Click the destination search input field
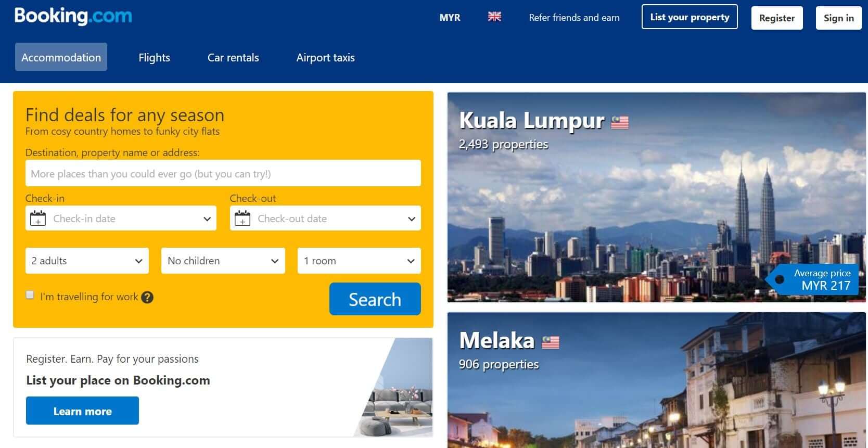The image size is (868, 448). point(223,173)
